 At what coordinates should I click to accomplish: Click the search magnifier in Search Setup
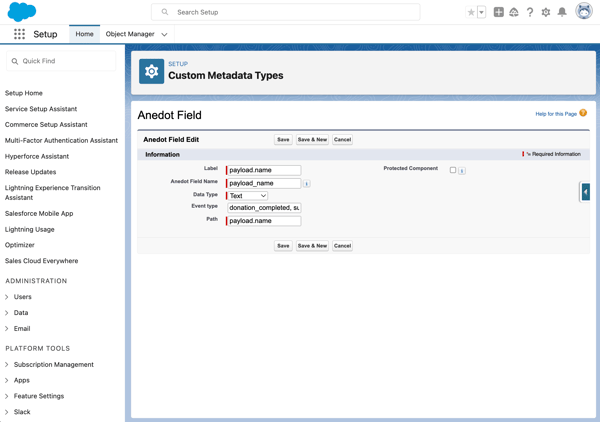[x=165, y=12]
